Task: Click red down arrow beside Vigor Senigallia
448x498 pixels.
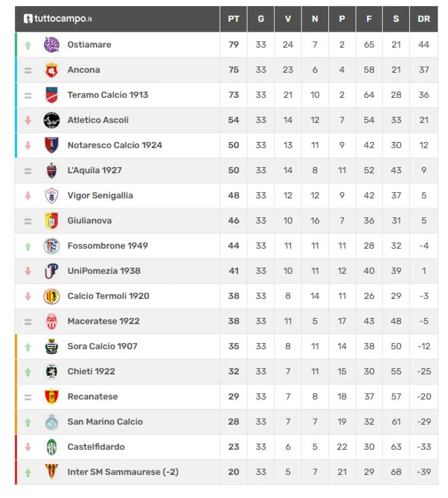Action: coord(28,196)
